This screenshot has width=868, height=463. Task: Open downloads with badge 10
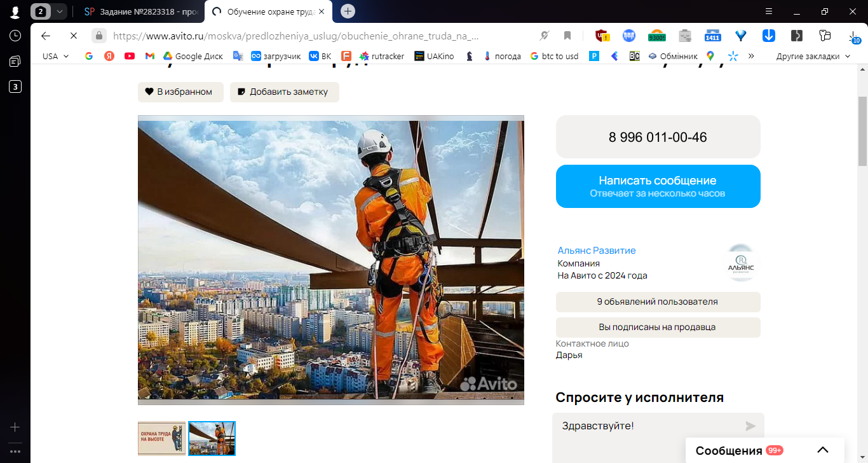tap(854, 37)
